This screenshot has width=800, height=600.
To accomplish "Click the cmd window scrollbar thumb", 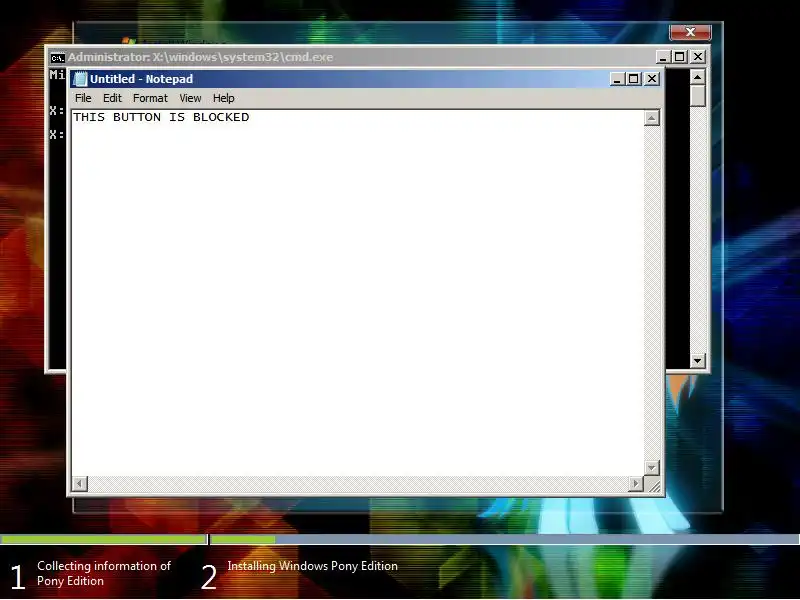I will tap(697, 96).
